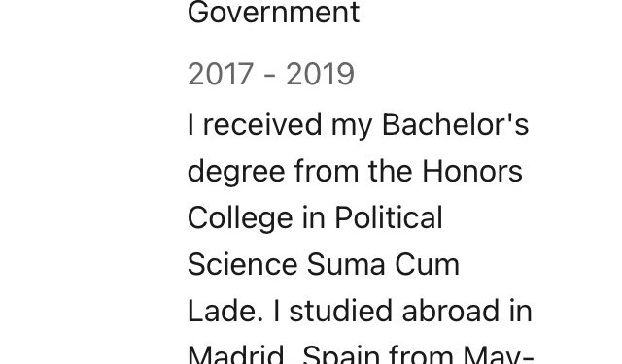The image size is (622, 364).
Task: Click the word "Science" in the description
Action: (242, 265)
